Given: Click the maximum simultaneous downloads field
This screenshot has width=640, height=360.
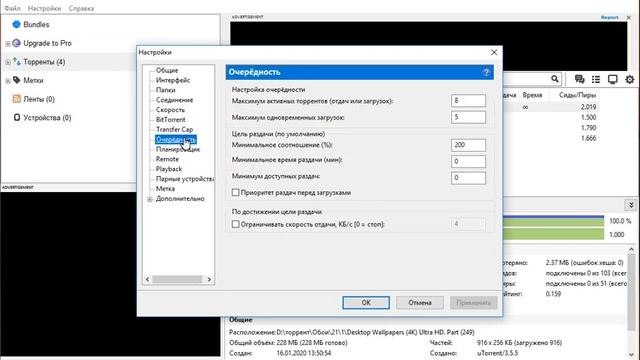Looking at the screenshot, I should pyautogui.click(x=469, y=117).
